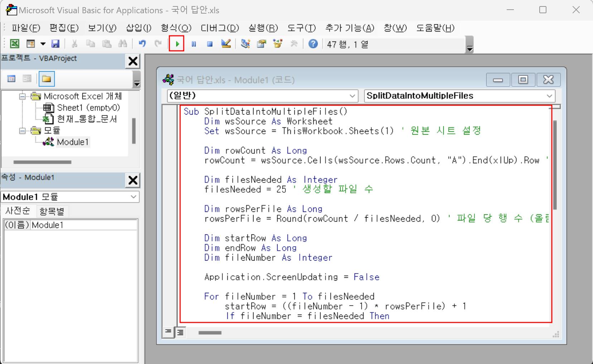Viewport: 593px width, 364px height.
Task: Click the Break pause icon
Action: point(194,44)
